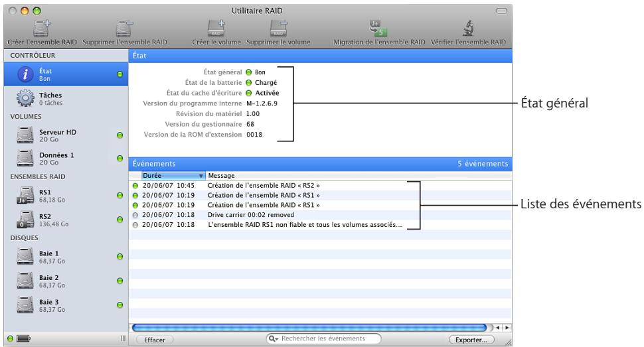Click green dot beside Baie 3

[x=120, y=305]
